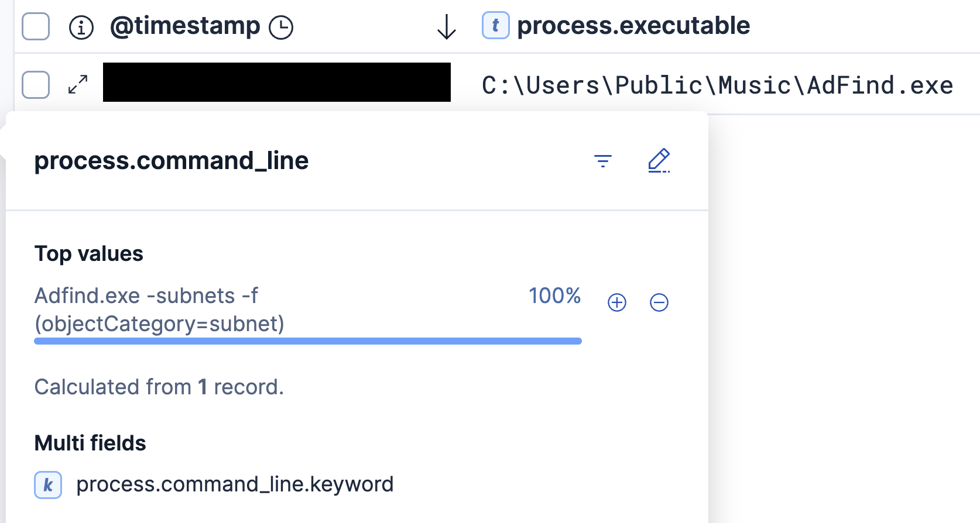Click the filter-for-field-present icon in popover

click(602, 161)
